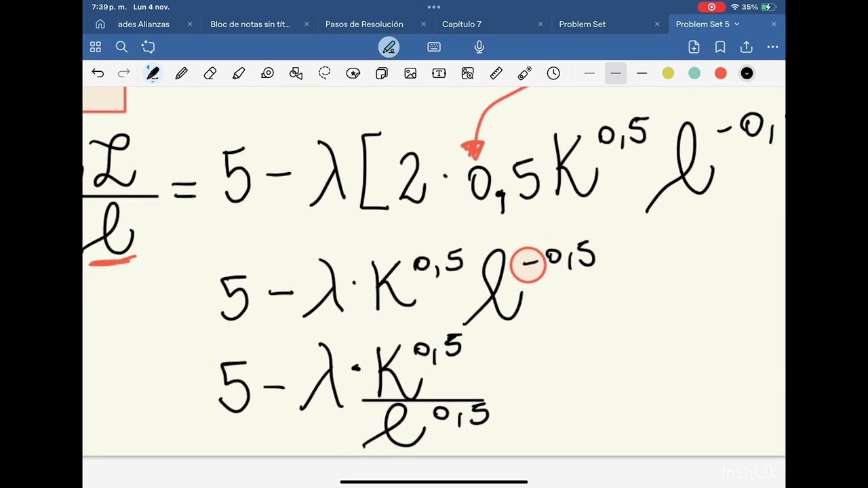Start audio recording with microphone icon

click(x=479, y=47)
